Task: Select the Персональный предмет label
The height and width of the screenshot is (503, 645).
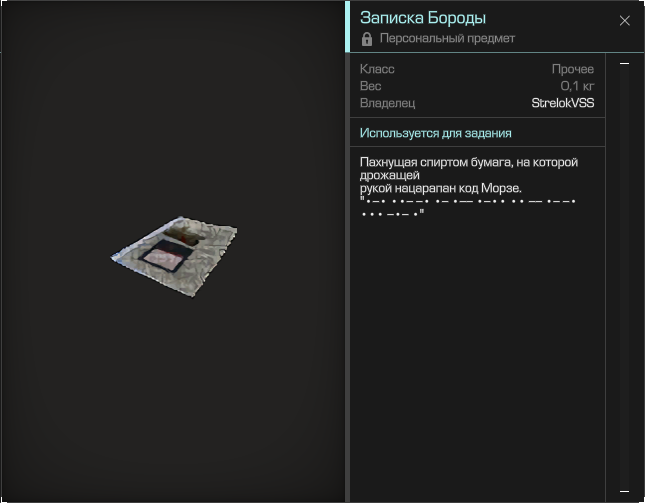Action: click(x=447, y=38)
